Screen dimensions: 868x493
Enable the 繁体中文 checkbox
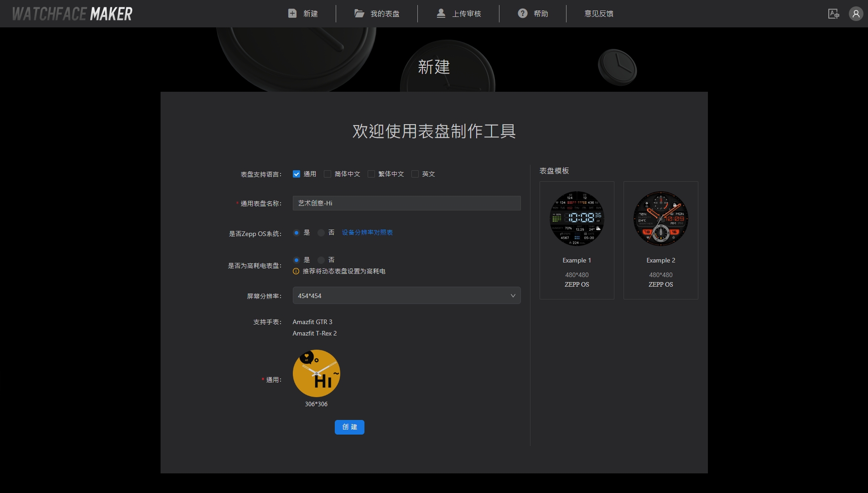pyautogui.click(x=371, y=174)
